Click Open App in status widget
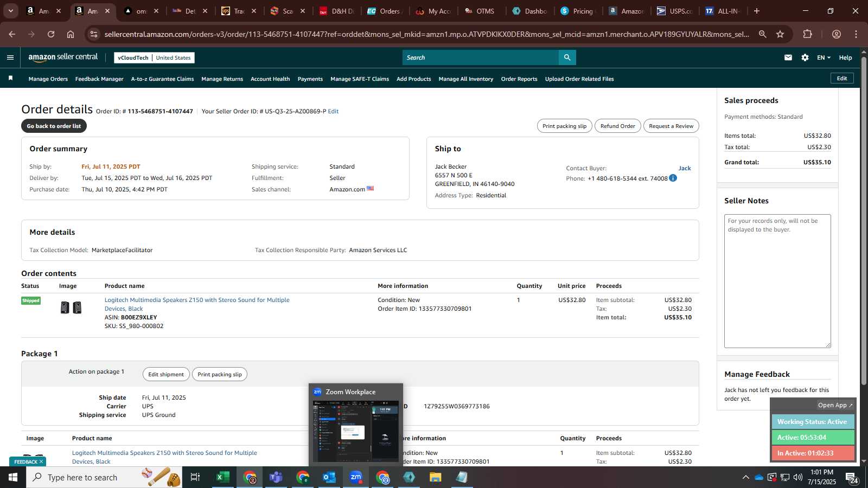This screenshot has width=868, height=488. (x=835, y=405)
